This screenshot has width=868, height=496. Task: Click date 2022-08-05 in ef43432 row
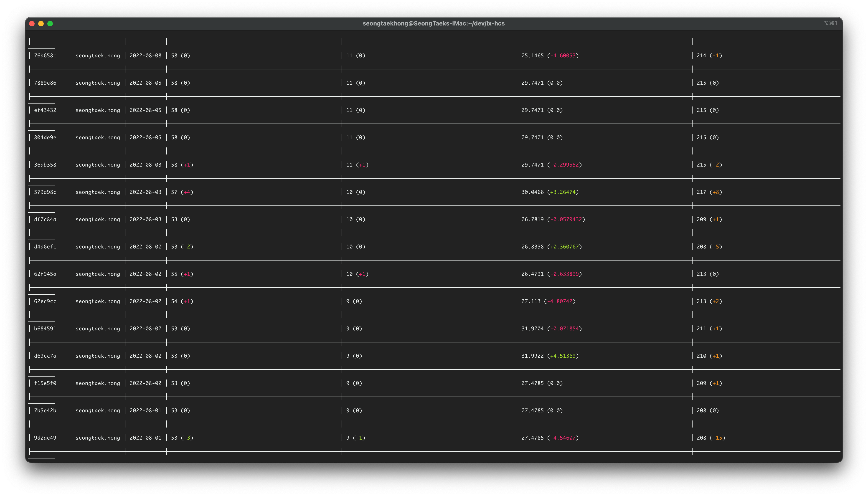click(x=145, y=110)
